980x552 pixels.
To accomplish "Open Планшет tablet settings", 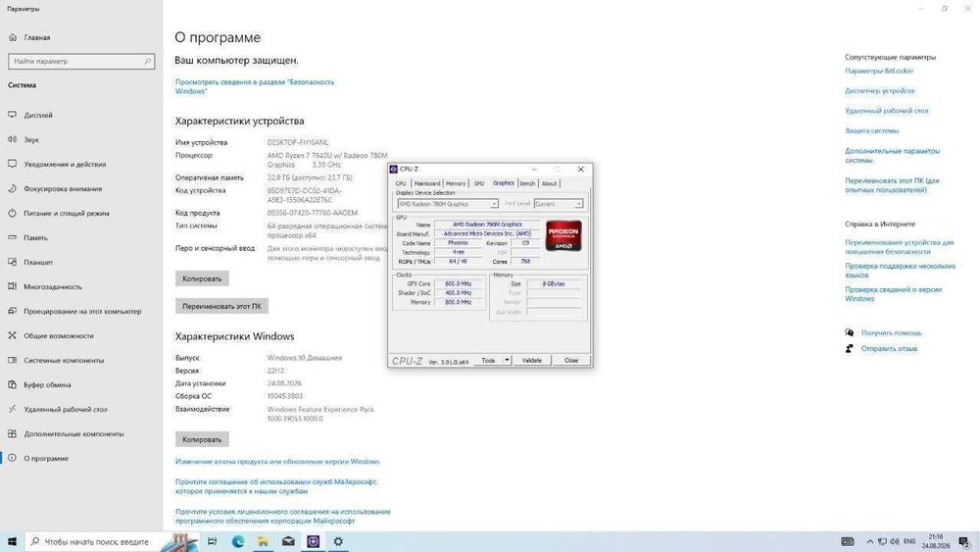I will point(38,262).
